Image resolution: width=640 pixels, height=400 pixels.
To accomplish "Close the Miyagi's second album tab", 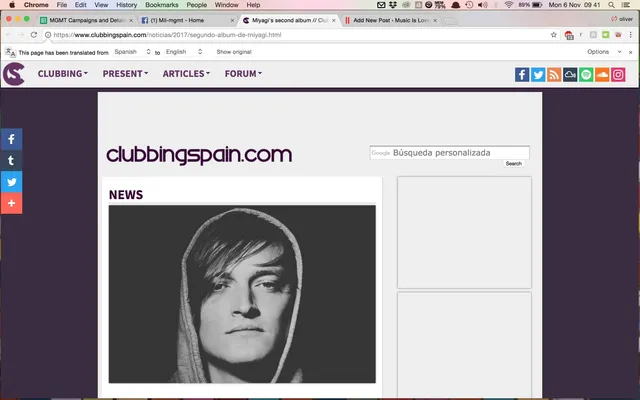I will click(333, 20).
